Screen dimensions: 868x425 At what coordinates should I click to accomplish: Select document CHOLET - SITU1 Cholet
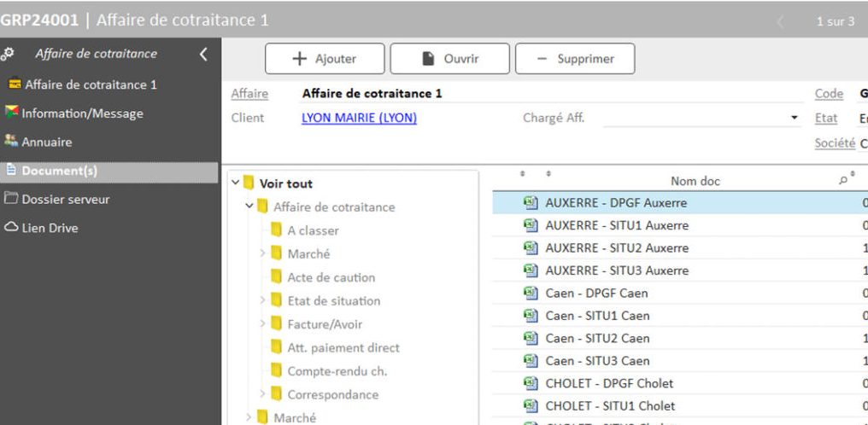point(611,406)
